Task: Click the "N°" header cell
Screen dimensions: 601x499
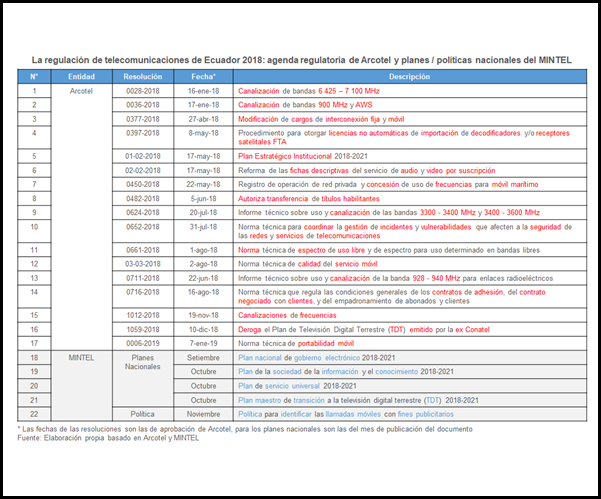Action: (x=34, y=76)
